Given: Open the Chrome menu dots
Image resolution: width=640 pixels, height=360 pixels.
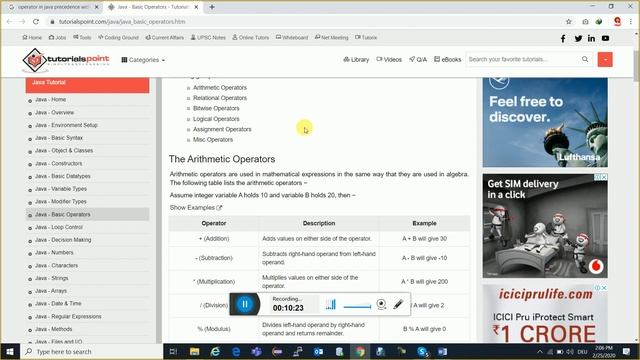Looking at the screenshot, I should [x=631, y=22].
